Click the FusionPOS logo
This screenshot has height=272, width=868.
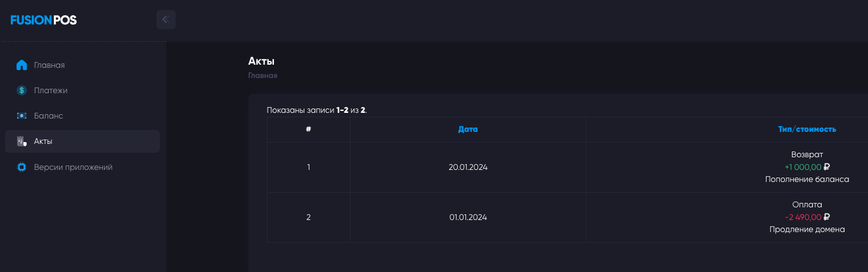(44, 20)
